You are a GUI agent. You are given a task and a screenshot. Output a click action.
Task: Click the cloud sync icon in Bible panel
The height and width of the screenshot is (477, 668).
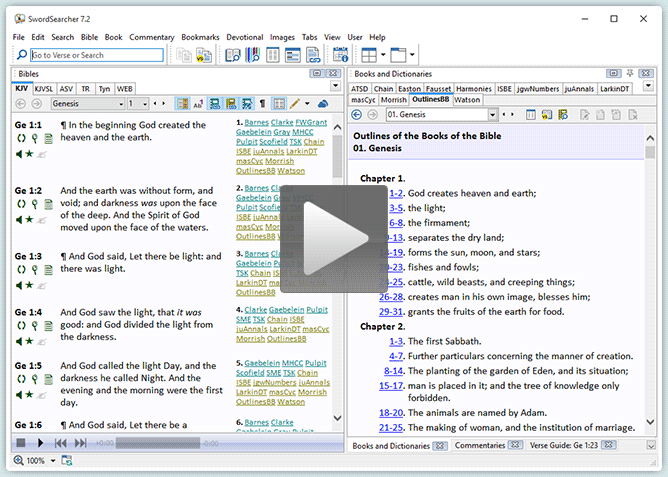(x=323, y=103)
